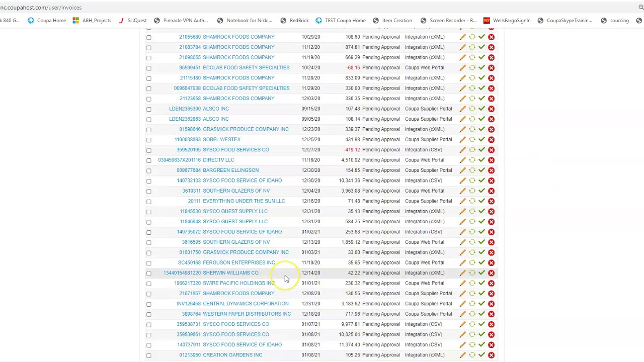Click the browser address bar URL
Screen dimensions: 644x362
click(x=41, y=8)
